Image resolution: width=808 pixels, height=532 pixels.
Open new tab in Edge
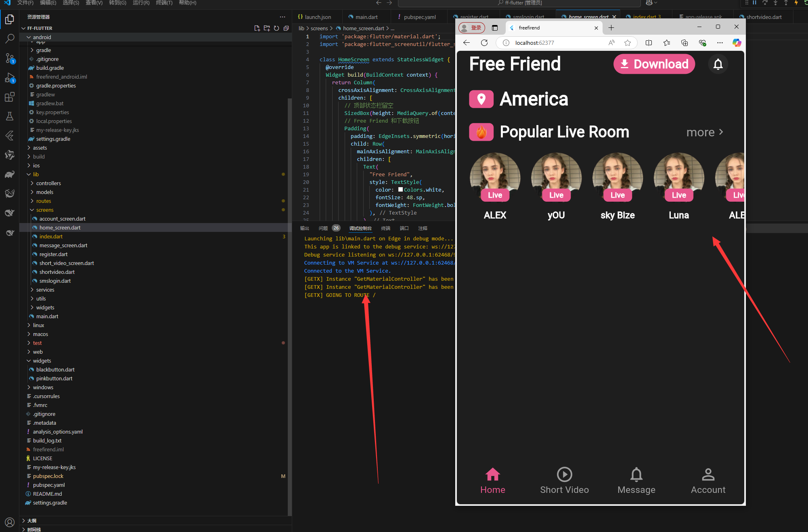click(x=611, y=28)
